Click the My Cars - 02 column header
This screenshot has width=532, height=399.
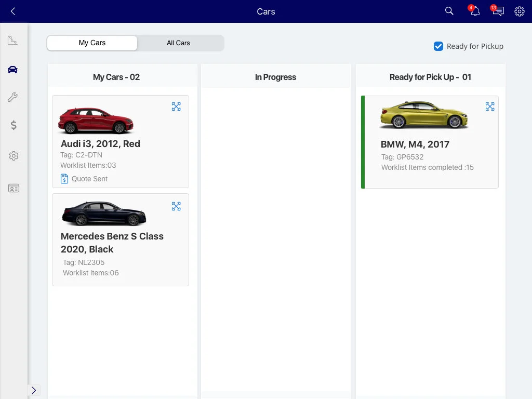(x=116, y=77)
